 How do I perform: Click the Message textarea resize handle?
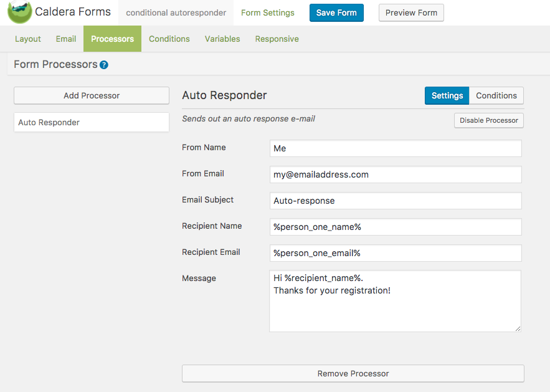517,328
